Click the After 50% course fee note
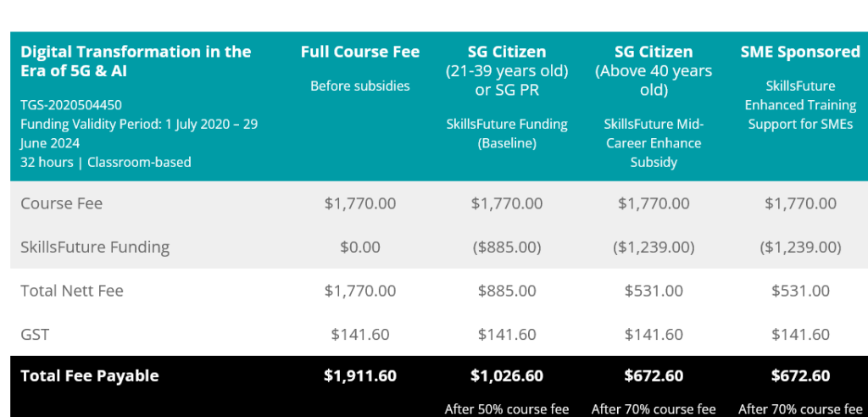 [507, 409]
